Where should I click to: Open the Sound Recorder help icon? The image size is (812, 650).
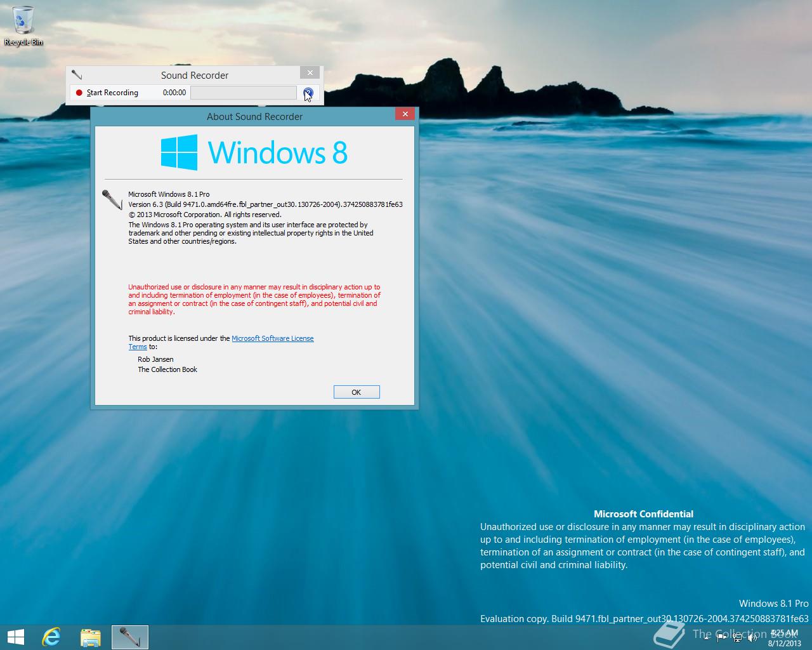(308, 93)
